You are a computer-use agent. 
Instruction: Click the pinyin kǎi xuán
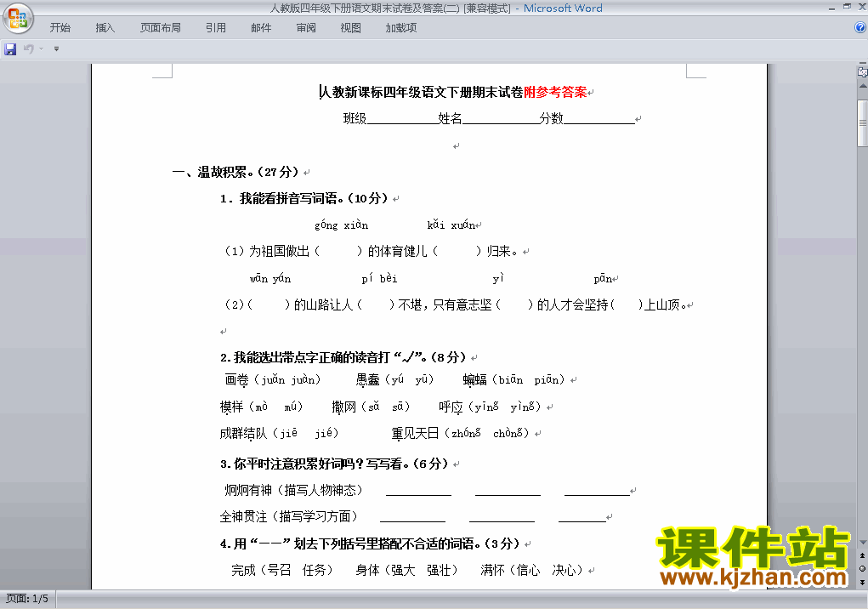(451, 225)
